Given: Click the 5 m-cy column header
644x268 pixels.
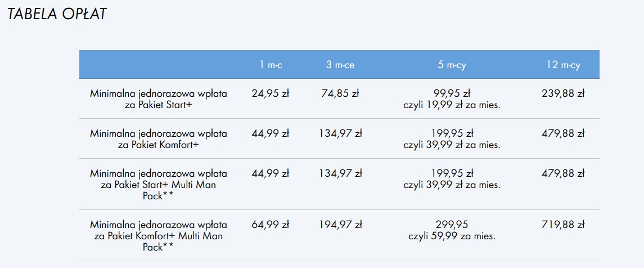Looking at the screenshot, I should pyautogui.click(x=452, y=65).
